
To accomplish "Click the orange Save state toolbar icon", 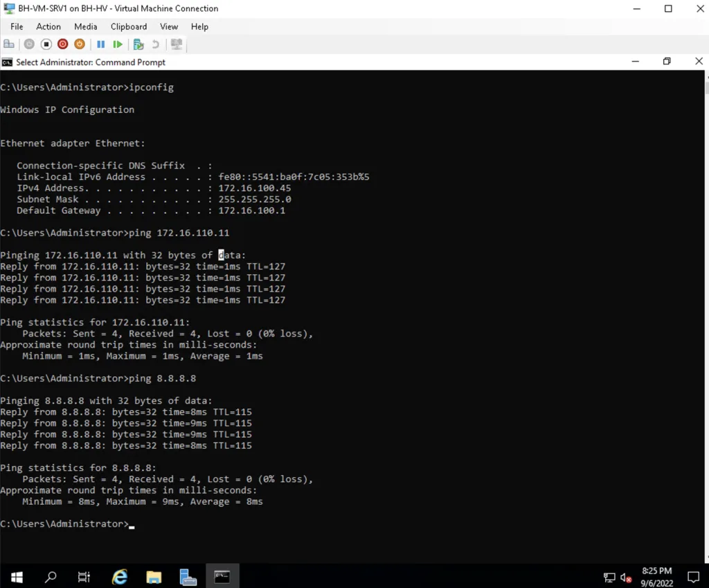I will [x=80, y=44].
